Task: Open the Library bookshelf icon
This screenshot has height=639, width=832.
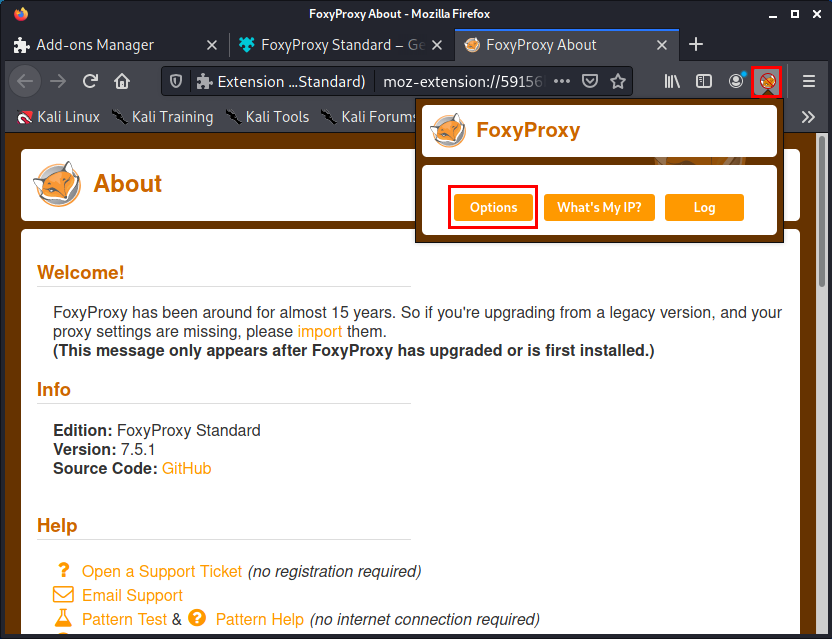Action: (672, 81)
